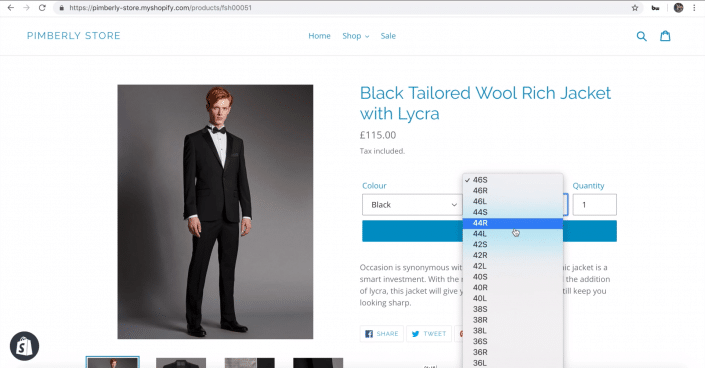Click the browser profile avatar
The width and height of the screenshot is (705, 368).
pos(678,8)
